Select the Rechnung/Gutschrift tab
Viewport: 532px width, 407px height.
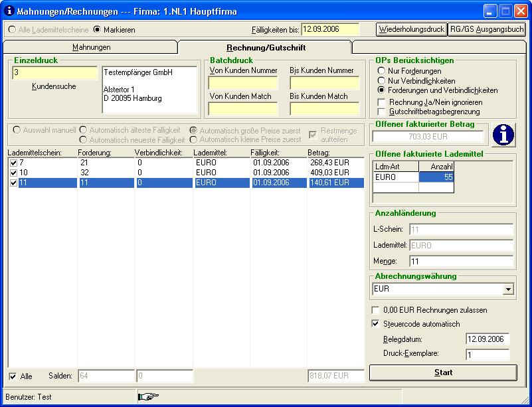click(x=266, y=48)
